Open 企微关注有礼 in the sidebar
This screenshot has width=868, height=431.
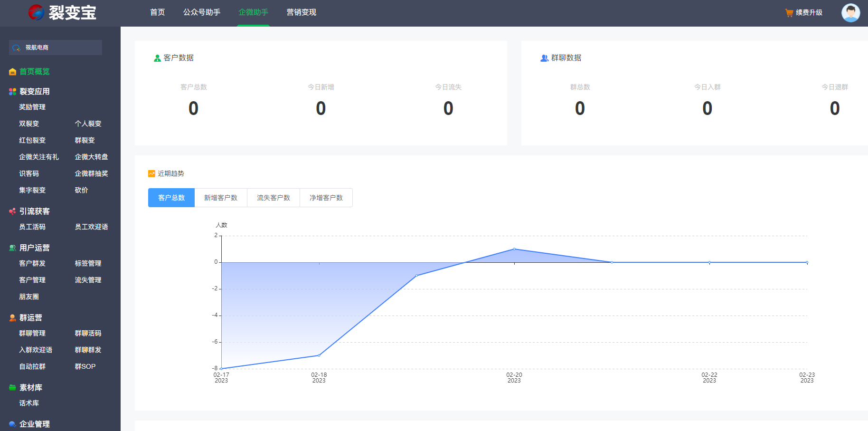(39, 157)
